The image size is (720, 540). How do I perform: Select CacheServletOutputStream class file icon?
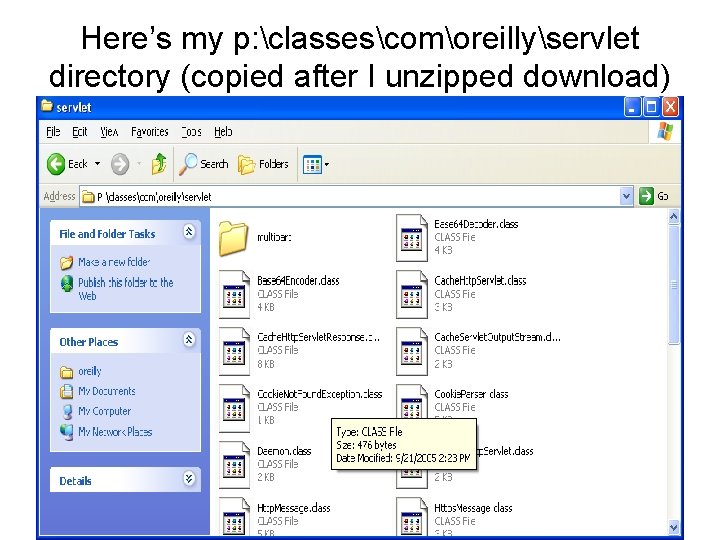[x=411, y=351]
